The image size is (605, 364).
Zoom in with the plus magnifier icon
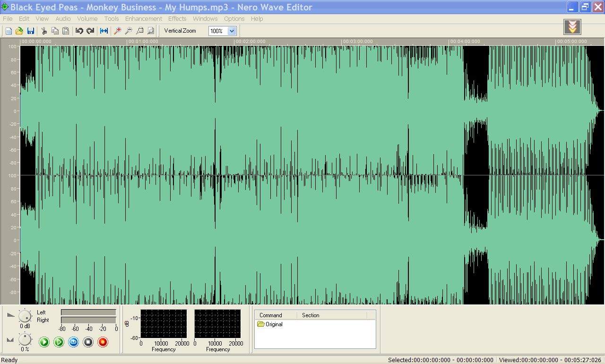point(117,31)
